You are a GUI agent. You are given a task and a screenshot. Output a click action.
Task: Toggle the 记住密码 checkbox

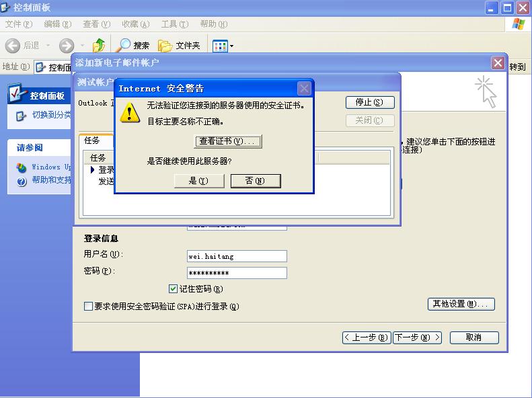[174, 289]
